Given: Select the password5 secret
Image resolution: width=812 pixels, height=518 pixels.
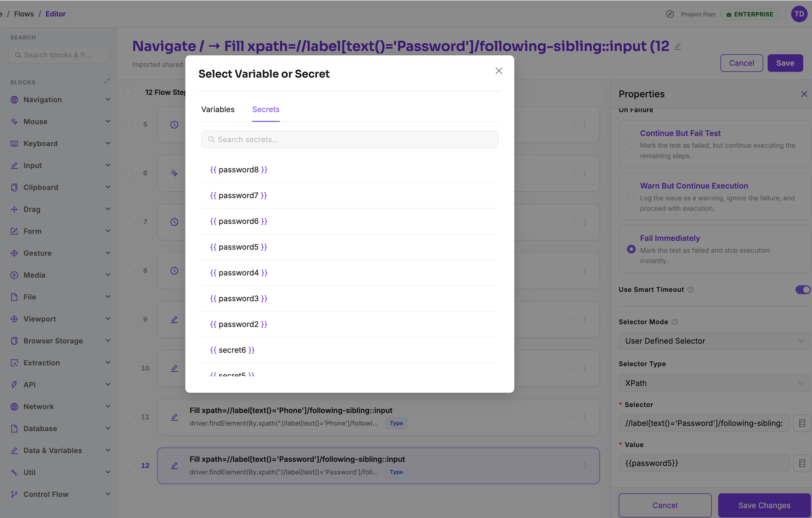Looking at the screenshot, I should click(349, 247).
